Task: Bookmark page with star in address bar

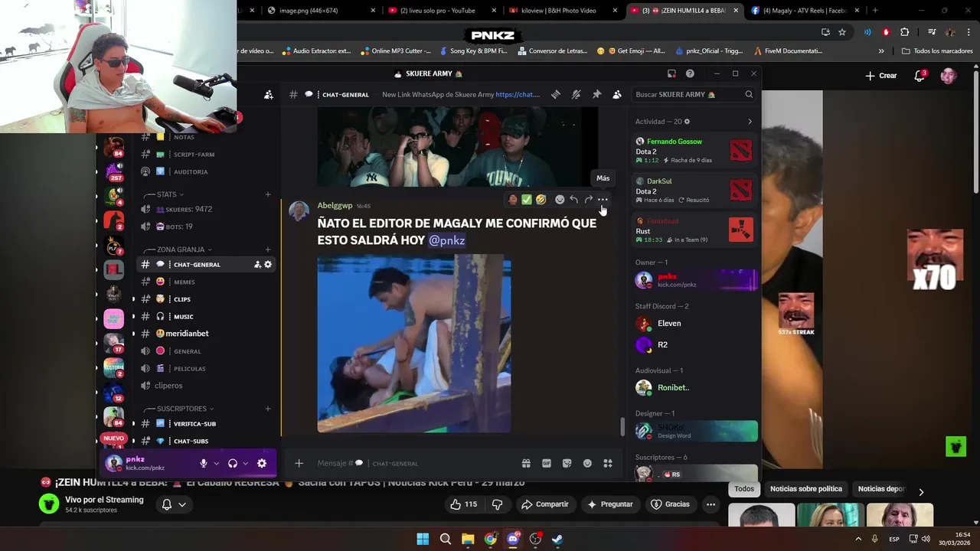Action: pyautogui.click(x=842, y=32)
